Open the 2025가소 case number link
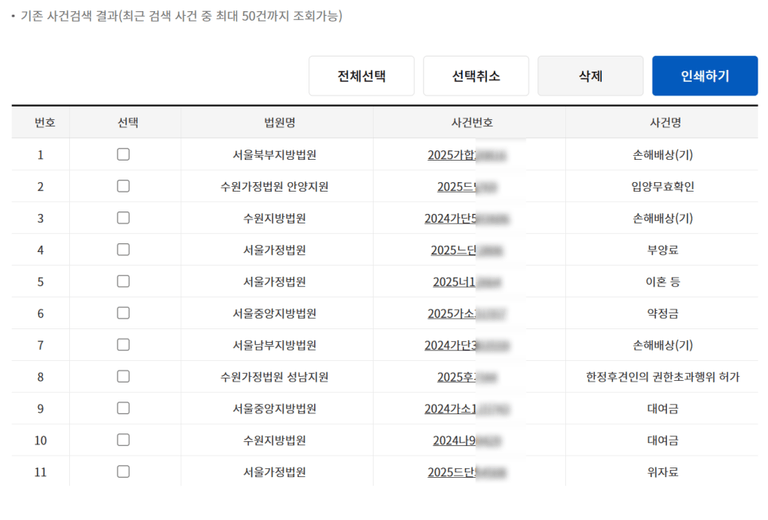This screenshot has width=768, height=520. click(x=466, y=314)
